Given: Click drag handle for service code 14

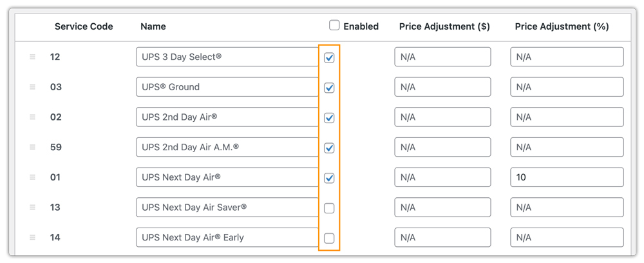Looking at the screenshot, I should 32,238.
